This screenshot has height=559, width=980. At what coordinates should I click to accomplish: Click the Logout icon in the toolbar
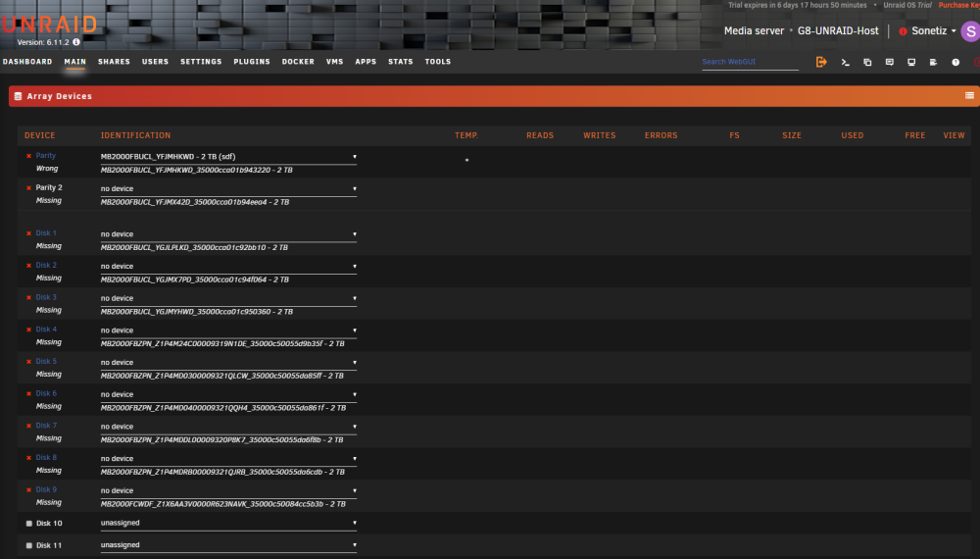click(821, 62)
